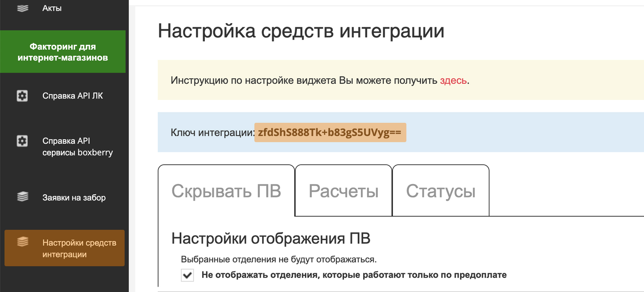This screenshot has width=644, height=292.
Task: Click the stack icon for Настройки средств интеграции
Action: 22,242
